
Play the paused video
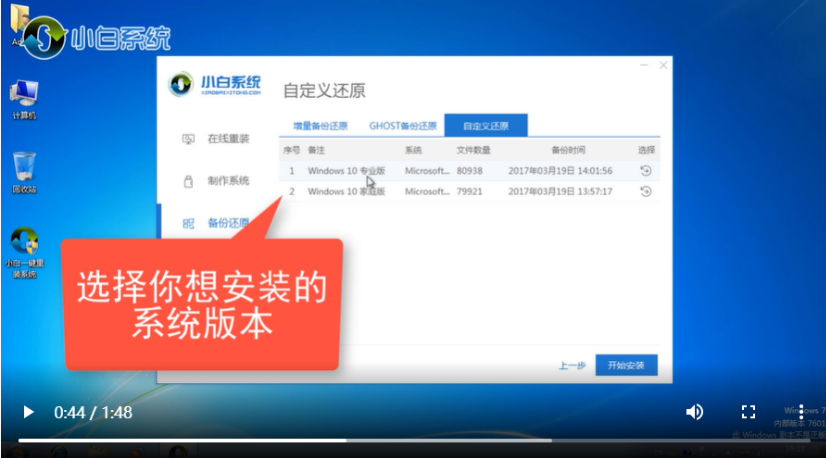pos(28,412)
